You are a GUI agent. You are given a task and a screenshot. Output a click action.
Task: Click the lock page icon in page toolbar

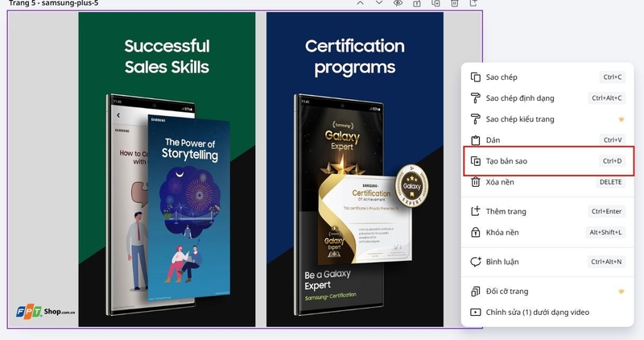pos(416,3)
